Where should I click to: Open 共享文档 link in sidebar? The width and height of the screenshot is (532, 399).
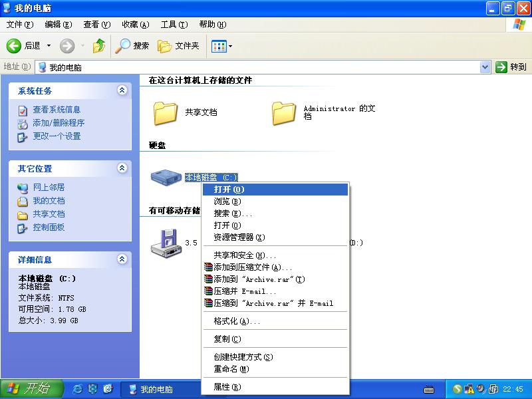coord(49,214)
